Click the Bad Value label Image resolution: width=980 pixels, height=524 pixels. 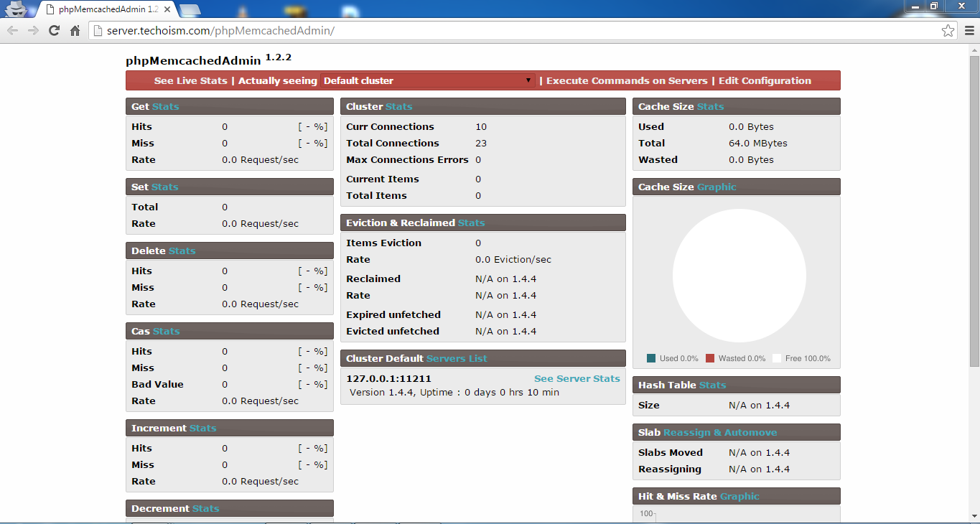coord(157,384)
